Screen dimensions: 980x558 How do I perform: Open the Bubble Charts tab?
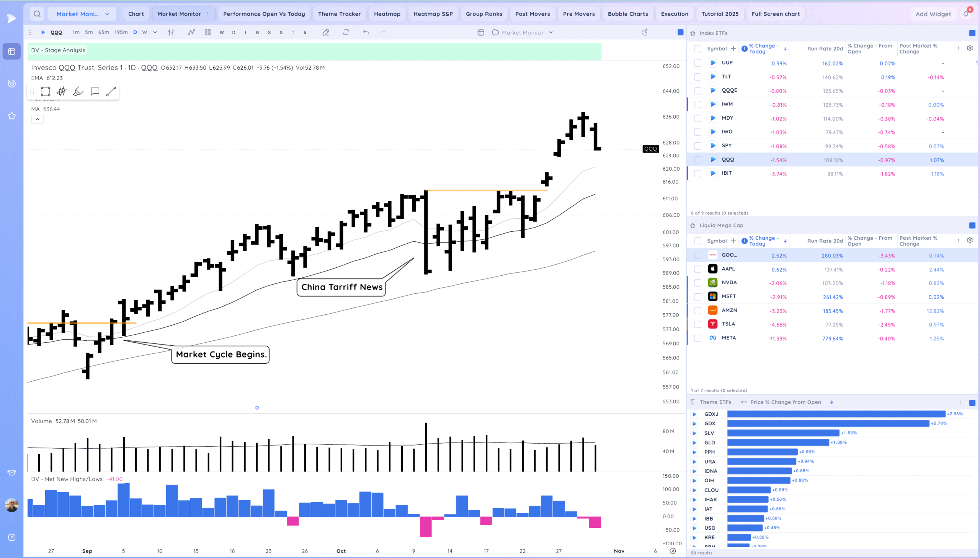pyautogui.click(x=627, y=14)
